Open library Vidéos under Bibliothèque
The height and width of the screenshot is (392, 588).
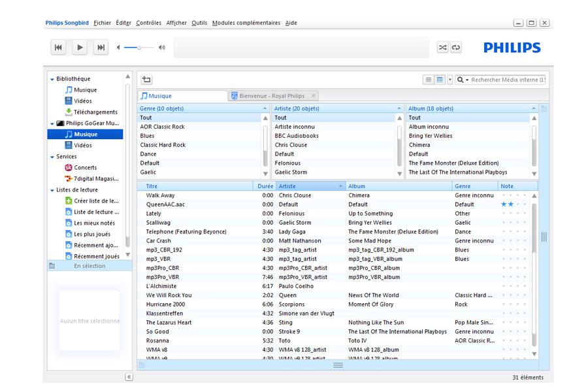(x=82, y=101)
